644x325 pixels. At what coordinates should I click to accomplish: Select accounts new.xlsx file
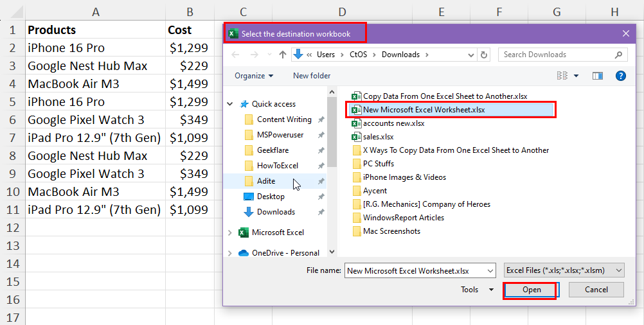click(388, 123)
